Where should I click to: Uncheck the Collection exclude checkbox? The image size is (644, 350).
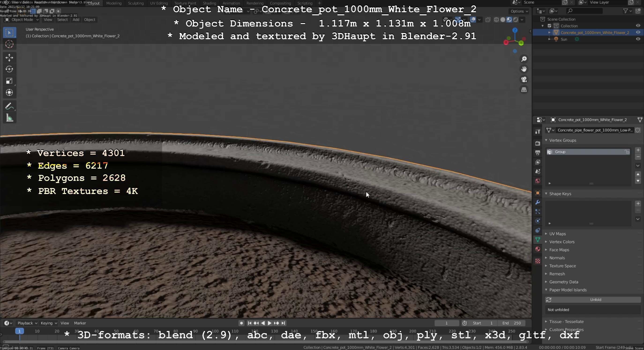550,26
